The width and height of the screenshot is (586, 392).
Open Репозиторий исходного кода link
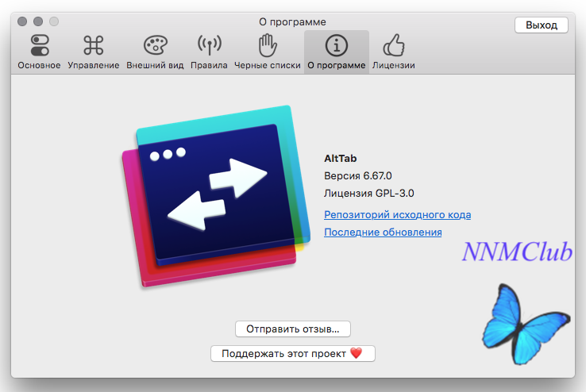[x=397, y=215]
